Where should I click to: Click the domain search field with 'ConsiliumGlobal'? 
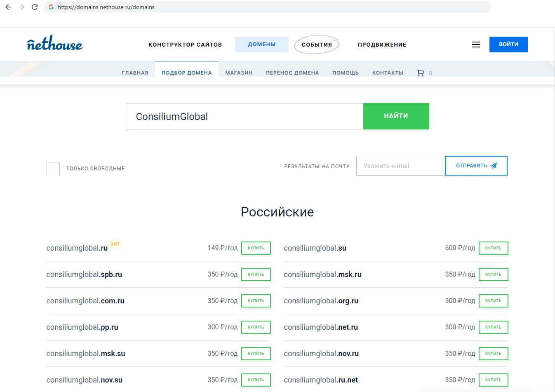(x=244, y=116)
